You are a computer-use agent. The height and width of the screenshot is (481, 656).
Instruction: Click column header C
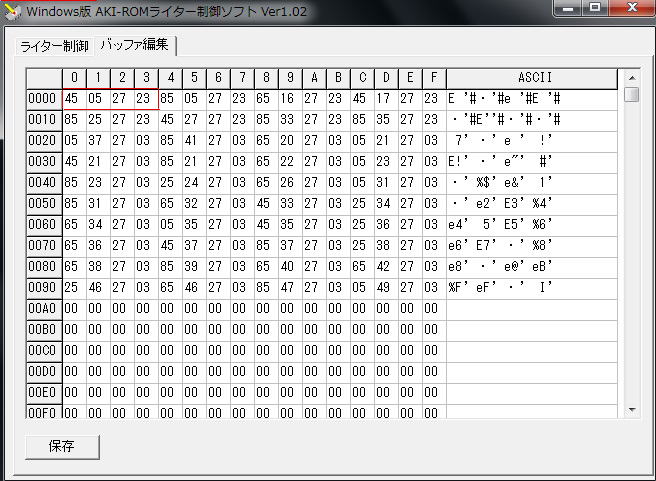point(362,78)
